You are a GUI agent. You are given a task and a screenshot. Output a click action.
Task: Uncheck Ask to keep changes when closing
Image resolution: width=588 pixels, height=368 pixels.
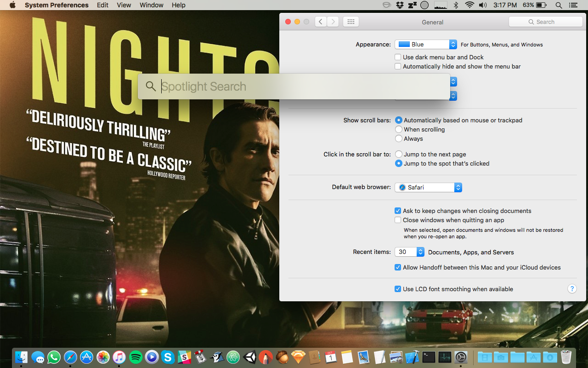[398, 211]
